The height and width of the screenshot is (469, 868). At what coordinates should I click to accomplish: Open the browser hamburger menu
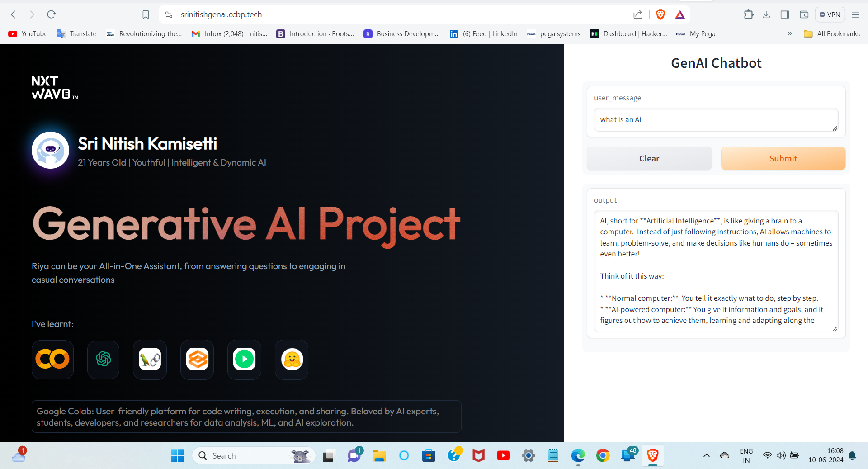(x=855, y=14)
